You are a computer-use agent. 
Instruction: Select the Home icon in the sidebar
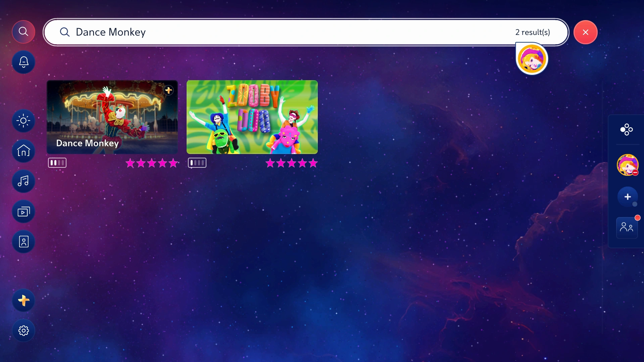(x=23, y=151)
